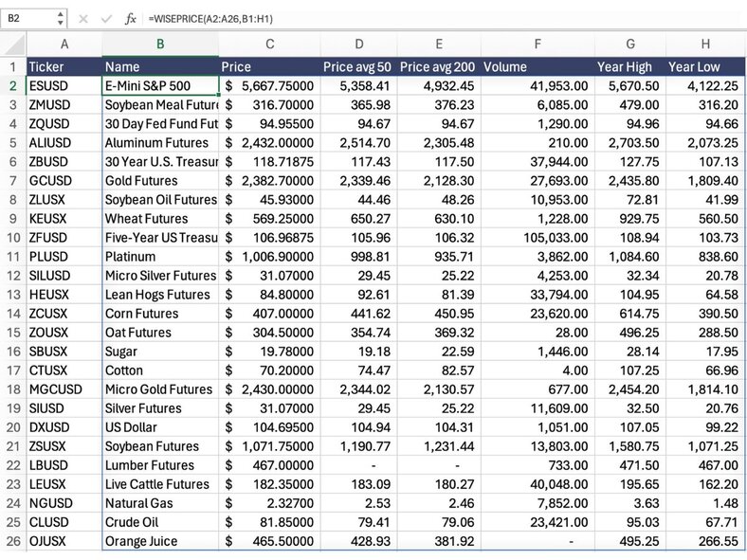
Task: Select the Orange Juice Year Low cell
Action: pyautogui.click(x=704, y=541)
